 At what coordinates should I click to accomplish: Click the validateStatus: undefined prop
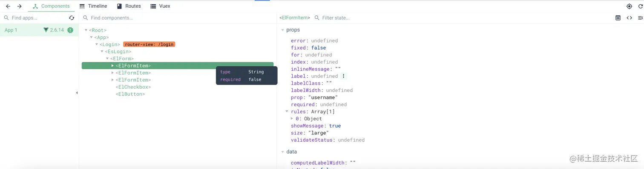coord(328,140)
